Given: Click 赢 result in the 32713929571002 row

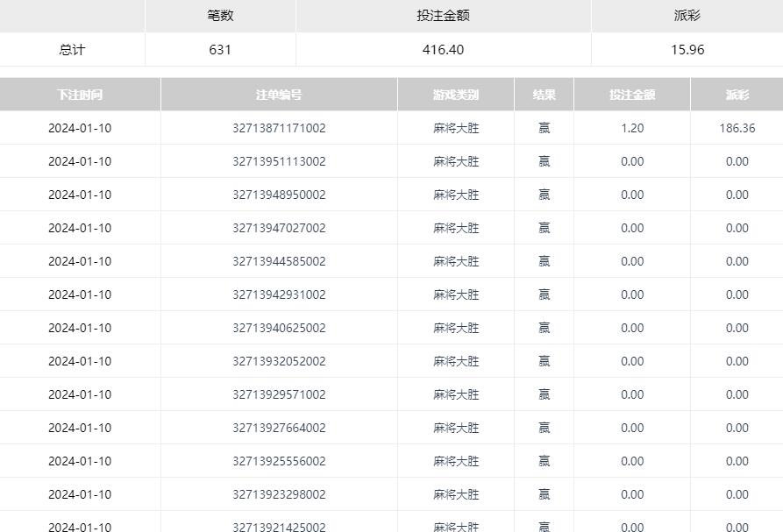Looking at the screenshot, I should click(545, 394).
